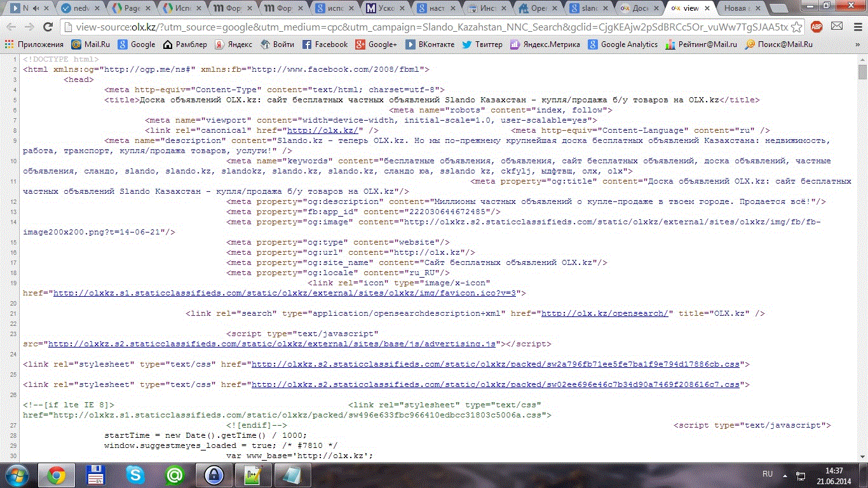
Task: Click the olx.kz/opensearch/ link
Action: (x=604, y=313)
